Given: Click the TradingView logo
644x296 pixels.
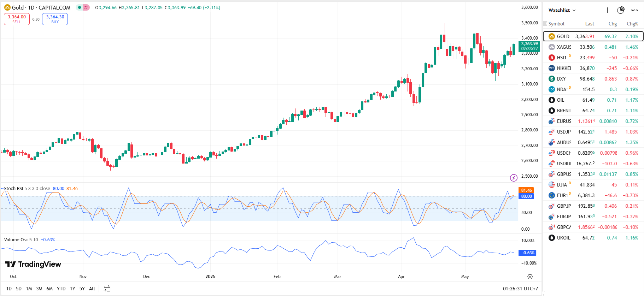Looking at the screenshot, I should [x=33, y=264].
